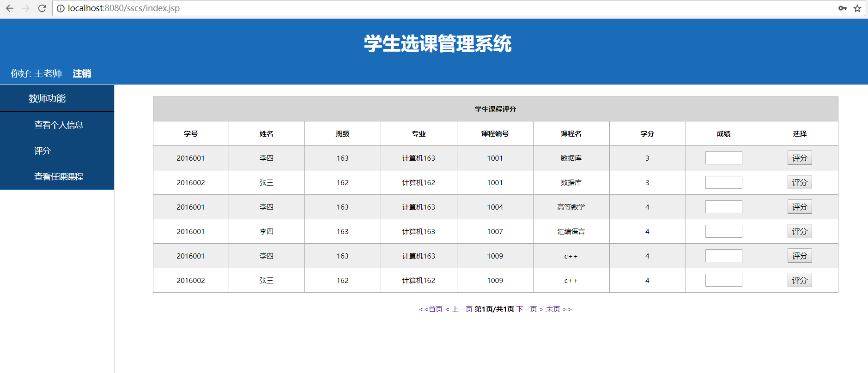Select 查看个人信息 in the sidebar
The height and width of the screenshot is (373, 868).
click(59, 125)
